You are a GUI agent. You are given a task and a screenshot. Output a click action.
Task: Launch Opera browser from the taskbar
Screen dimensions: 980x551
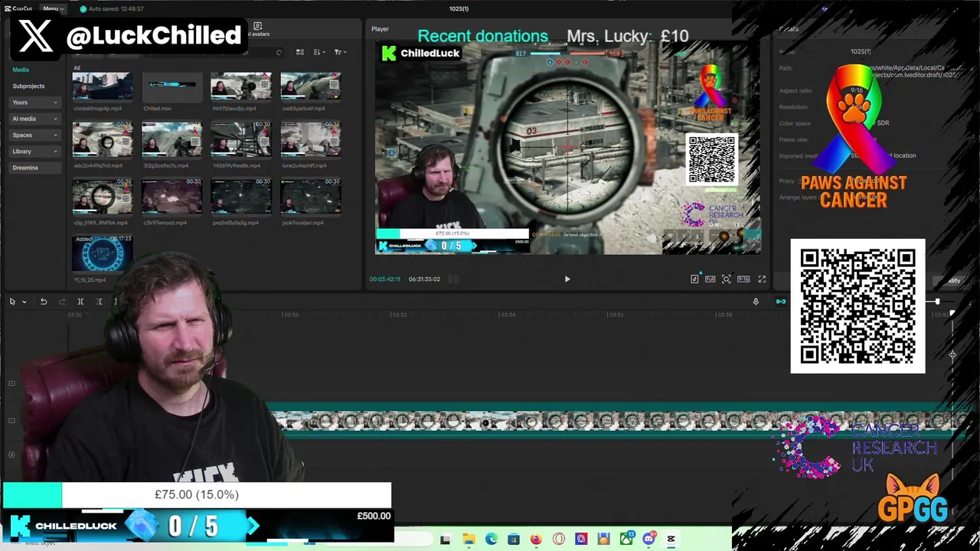point(559,540)
